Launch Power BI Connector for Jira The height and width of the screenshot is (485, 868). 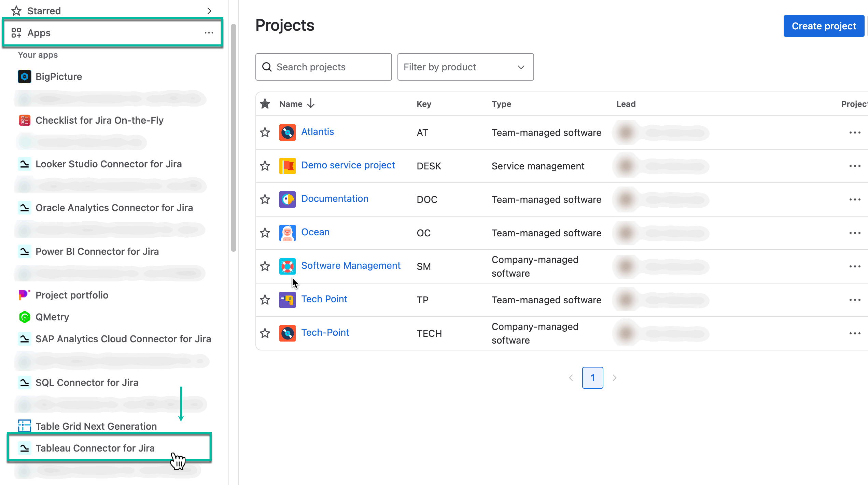pyautogui.click(x=97, y=251)
